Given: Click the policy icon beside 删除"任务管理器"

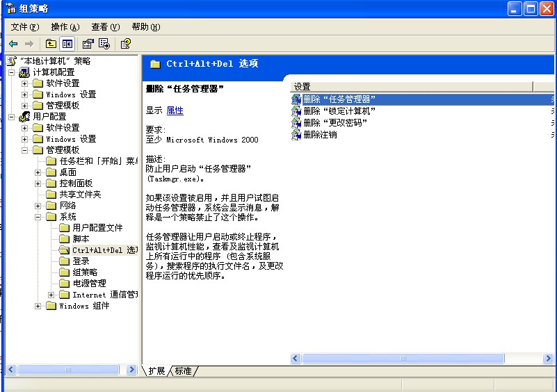Looking at the screenshot, I should (296, 99).
